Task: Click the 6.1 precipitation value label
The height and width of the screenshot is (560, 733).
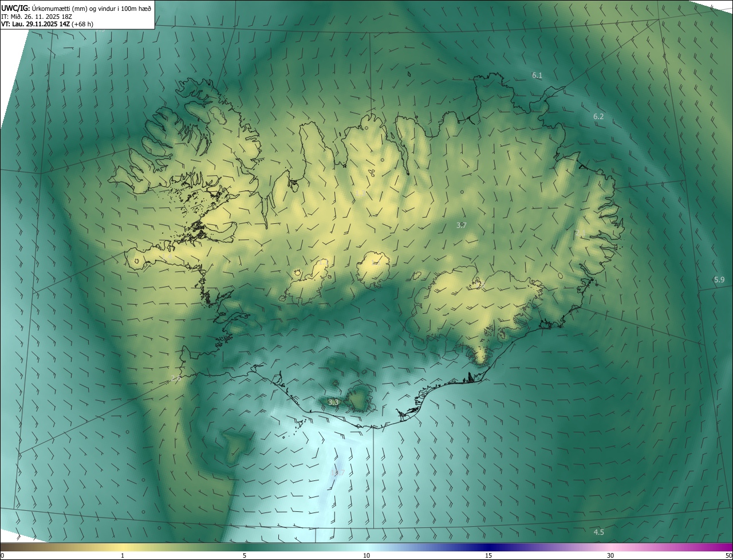Action: (537, 76)
